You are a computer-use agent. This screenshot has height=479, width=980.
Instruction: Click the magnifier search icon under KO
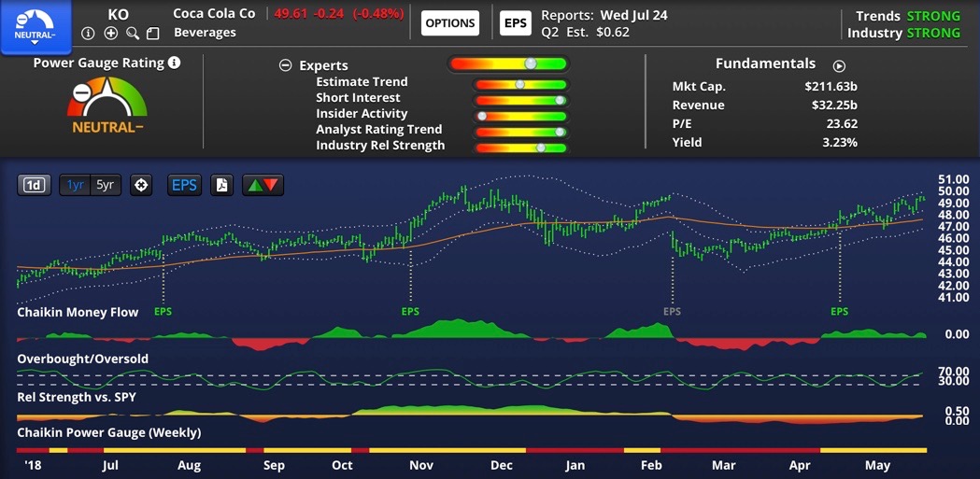[x=132, y=33]
